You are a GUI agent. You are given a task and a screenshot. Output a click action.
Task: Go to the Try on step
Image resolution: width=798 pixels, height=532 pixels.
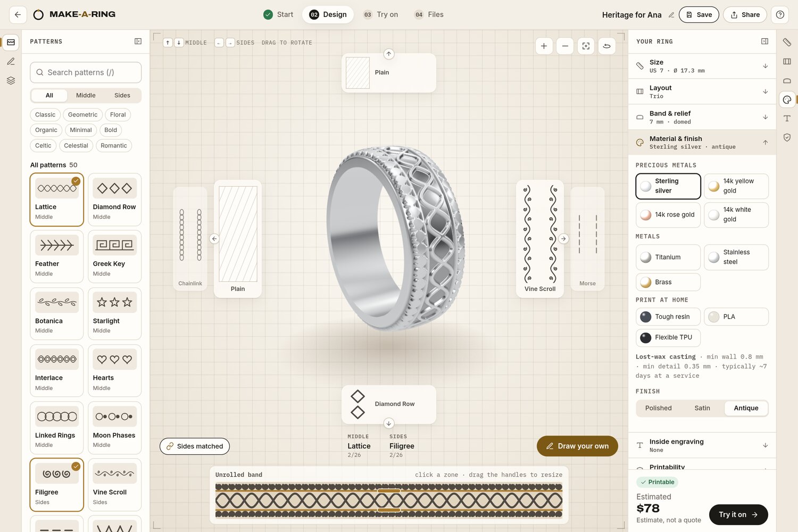(381, 15)
